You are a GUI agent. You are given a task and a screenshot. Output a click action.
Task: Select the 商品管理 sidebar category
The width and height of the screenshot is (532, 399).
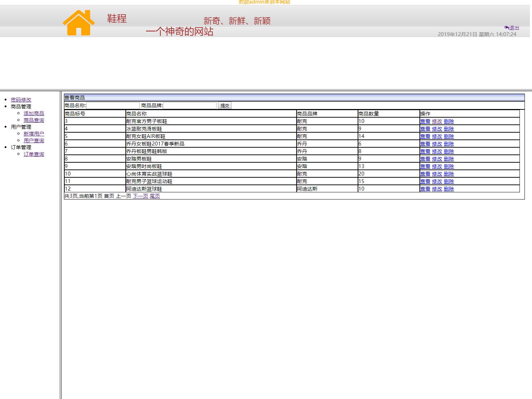click(x=20, y=106)
